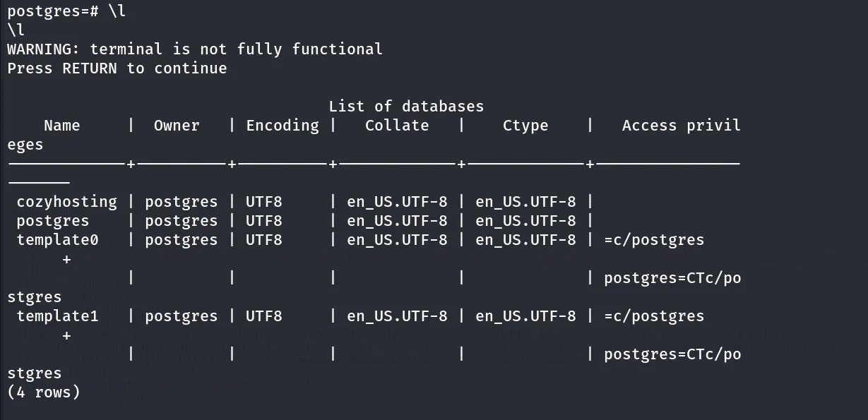Click the (4 rows) summary text

(44, 392)
